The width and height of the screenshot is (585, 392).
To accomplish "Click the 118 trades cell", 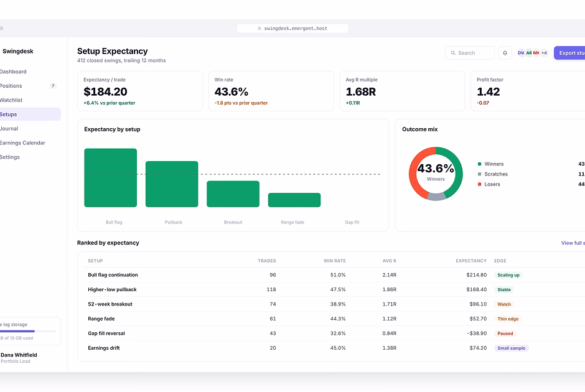I will point(271,289).
